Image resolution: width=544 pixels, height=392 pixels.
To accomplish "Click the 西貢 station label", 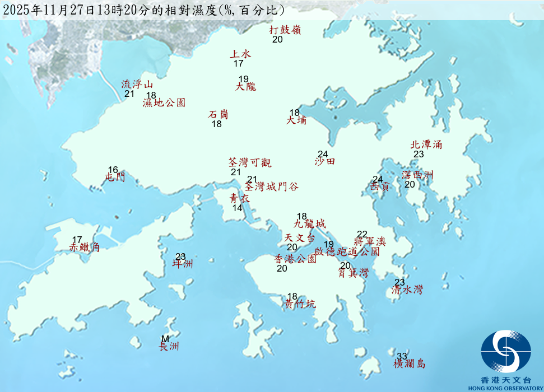I will click(x=379, y=188).
